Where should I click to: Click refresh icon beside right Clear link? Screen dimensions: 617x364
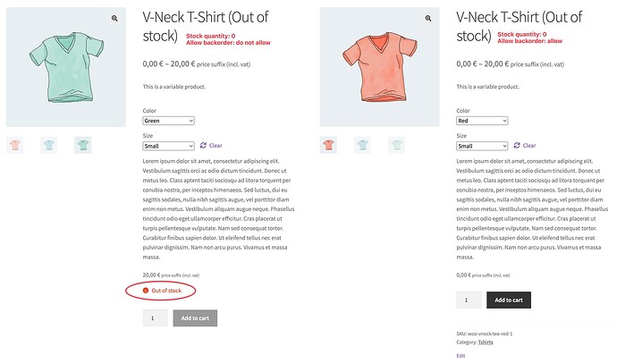click(517, 145)
